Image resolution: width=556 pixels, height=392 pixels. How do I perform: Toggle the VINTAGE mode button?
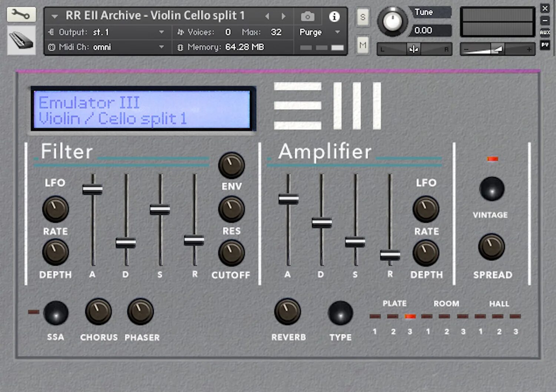pyautogui.click(x=492, y=189)
